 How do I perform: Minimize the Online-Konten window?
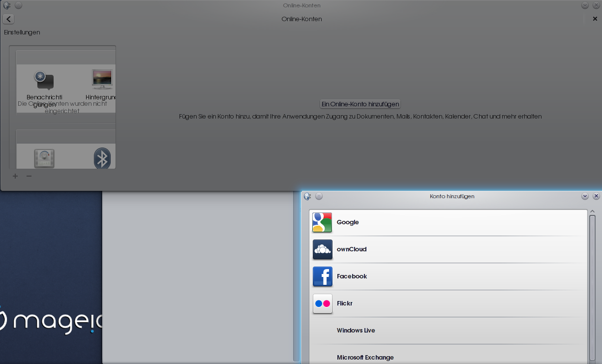[585, 5]
